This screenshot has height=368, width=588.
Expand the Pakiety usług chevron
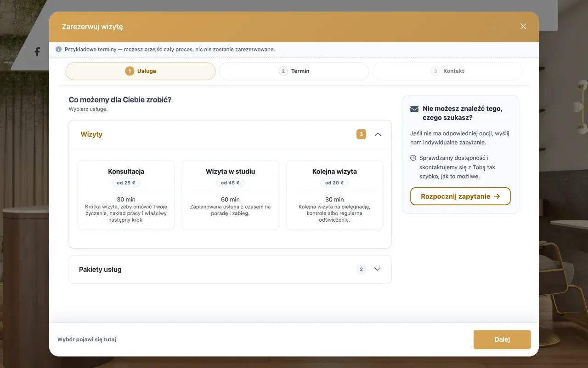click(377, 269)
